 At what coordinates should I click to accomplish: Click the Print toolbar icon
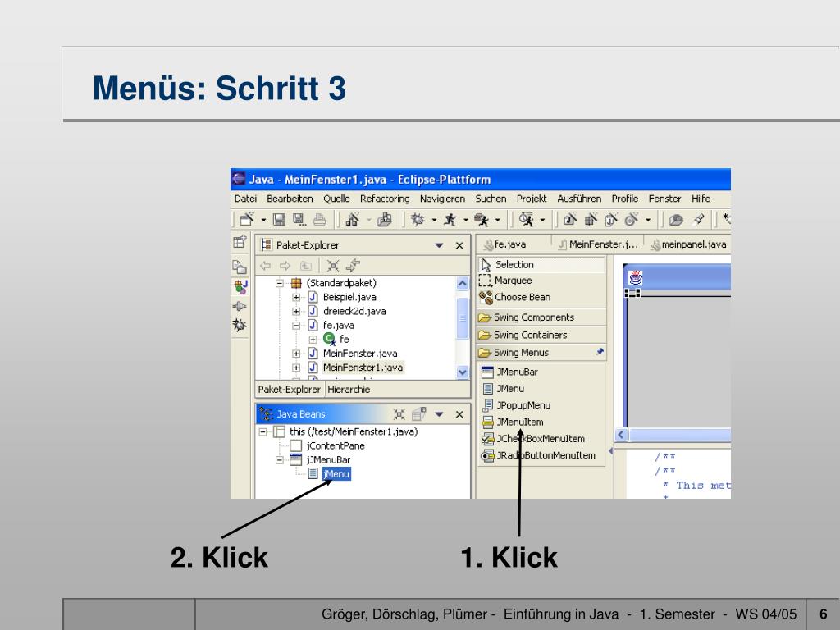tap(319, 219)
